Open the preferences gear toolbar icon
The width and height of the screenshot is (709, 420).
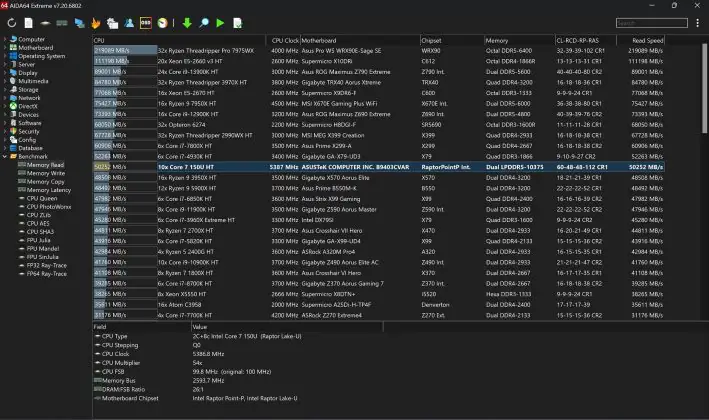112,23
